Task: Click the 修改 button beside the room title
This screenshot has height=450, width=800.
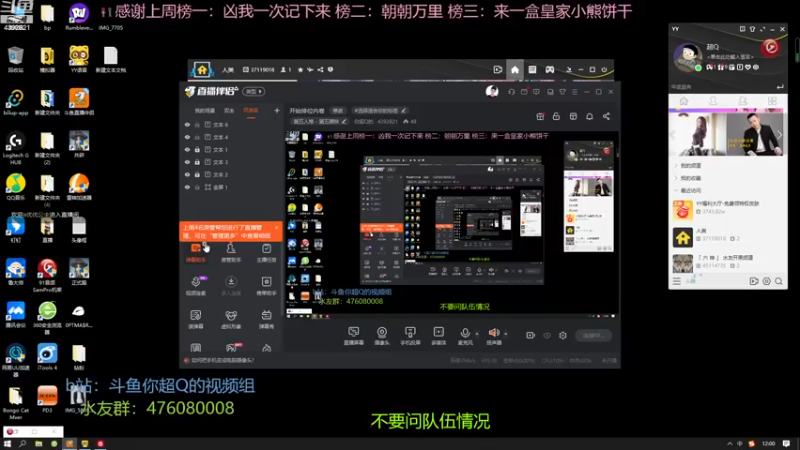Action: point(338,111)
